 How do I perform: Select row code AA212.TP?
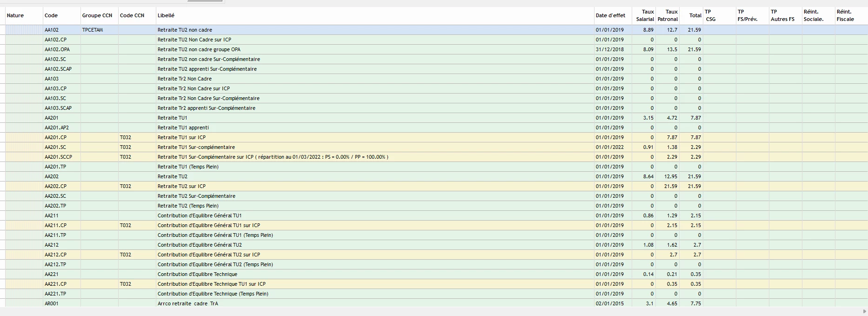(x=55, y=264)
